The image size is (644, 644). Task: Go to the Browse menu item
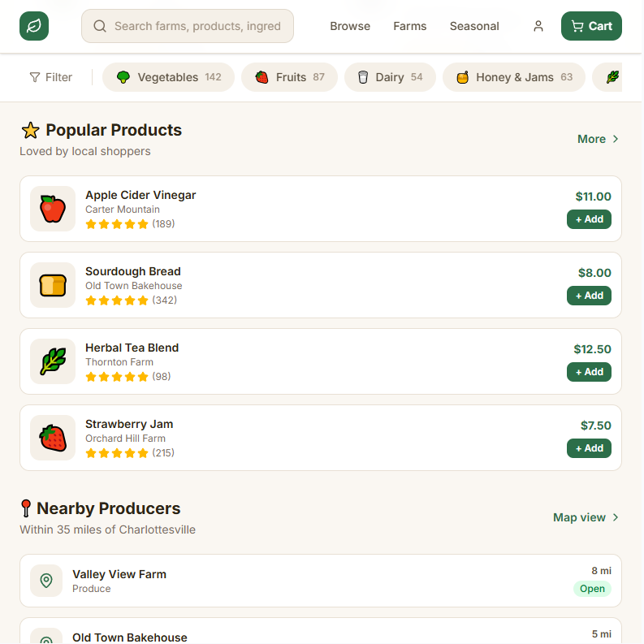(x=350, y=26)
